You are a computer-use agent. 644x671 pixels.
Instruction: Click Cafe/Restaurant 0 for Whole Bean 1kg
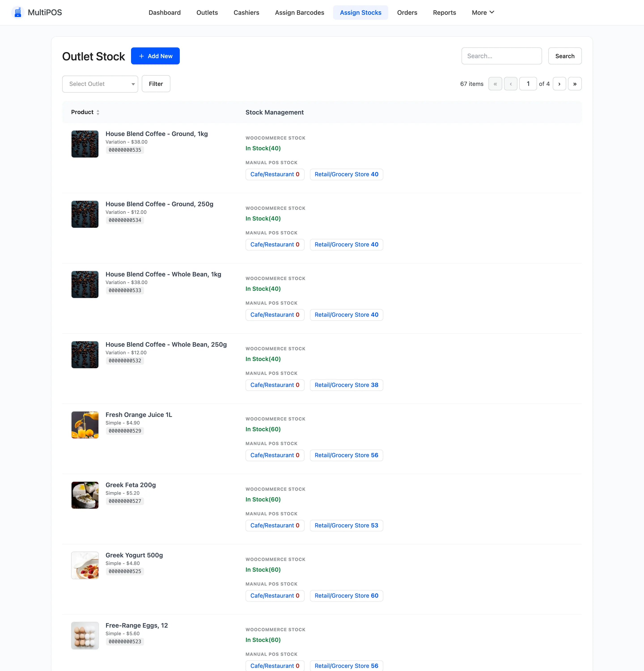pos(275,315)
